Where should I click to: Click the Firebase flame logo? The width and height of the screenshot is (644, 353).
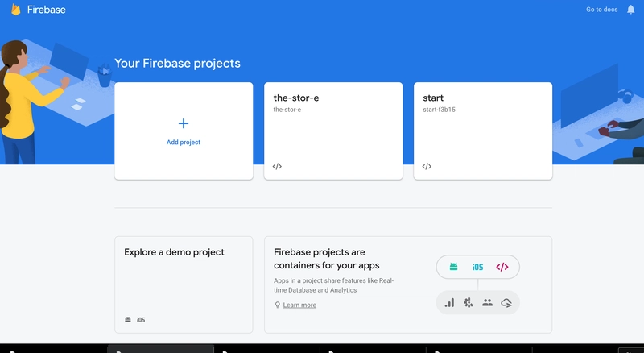(x=15, y=10)
